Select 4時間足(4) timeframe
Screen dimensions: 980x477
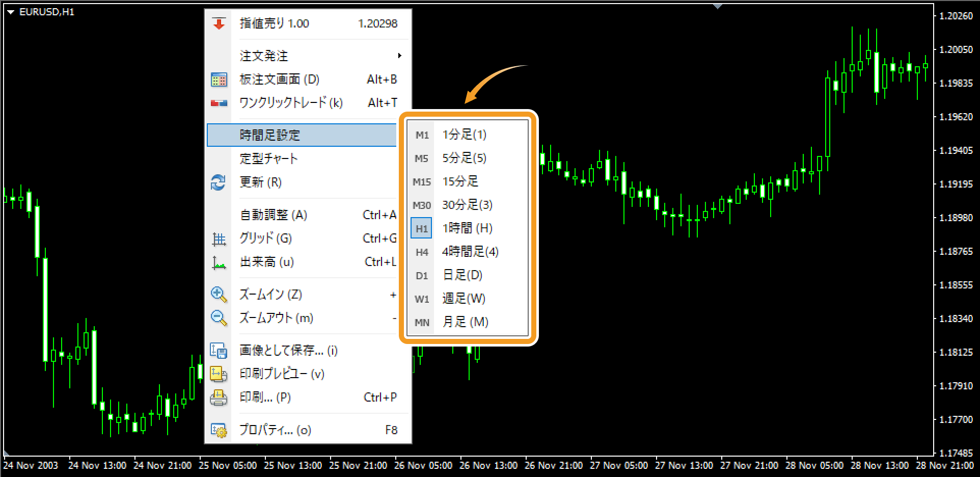(468, 252)
